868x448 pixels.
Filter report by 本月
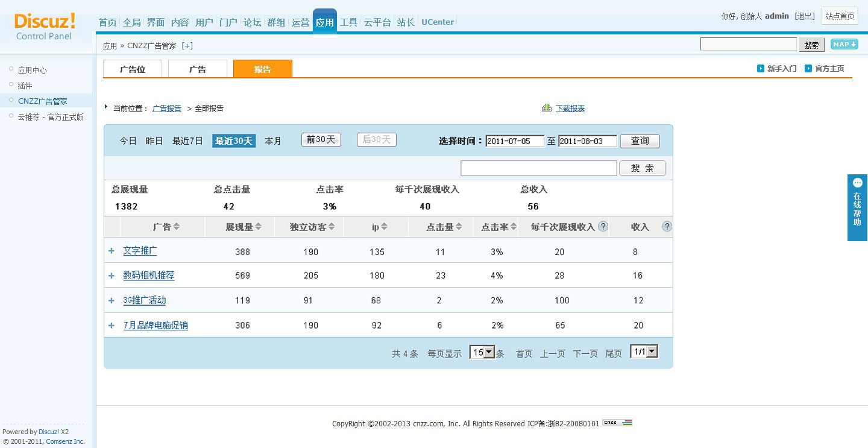[x=273, y=141]
